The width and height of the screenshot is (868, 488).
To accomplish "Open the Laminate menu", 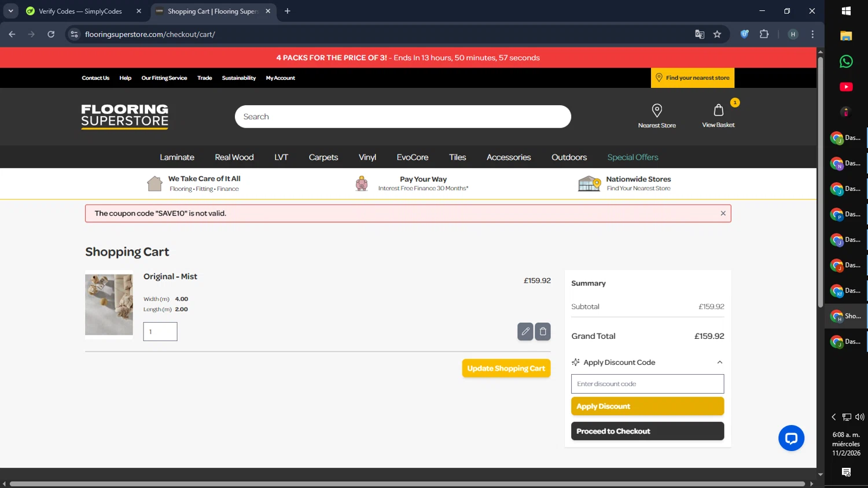I will tap(177, 157).
